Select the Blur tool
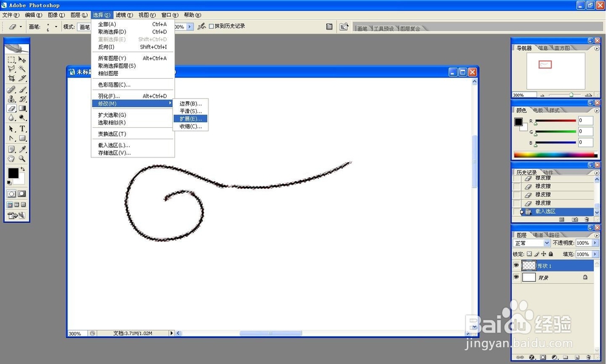The width and height of the screenshot is (606, 364). click(12, 118)
